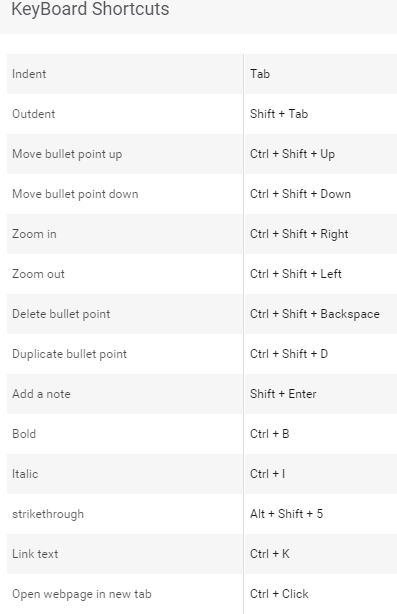Click the Tab shortcut cell

(260, 74)
